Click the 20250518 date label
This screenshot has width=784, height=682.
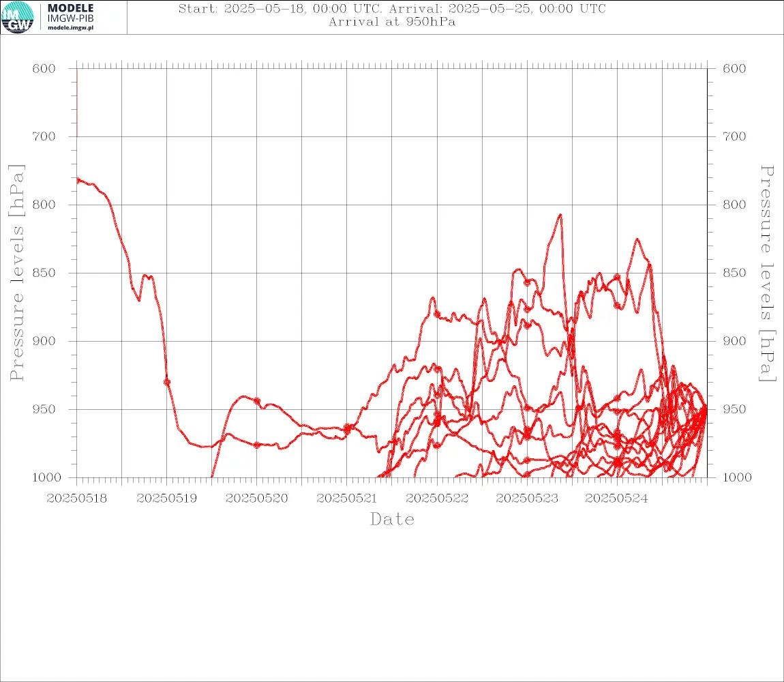pos(76,499)
